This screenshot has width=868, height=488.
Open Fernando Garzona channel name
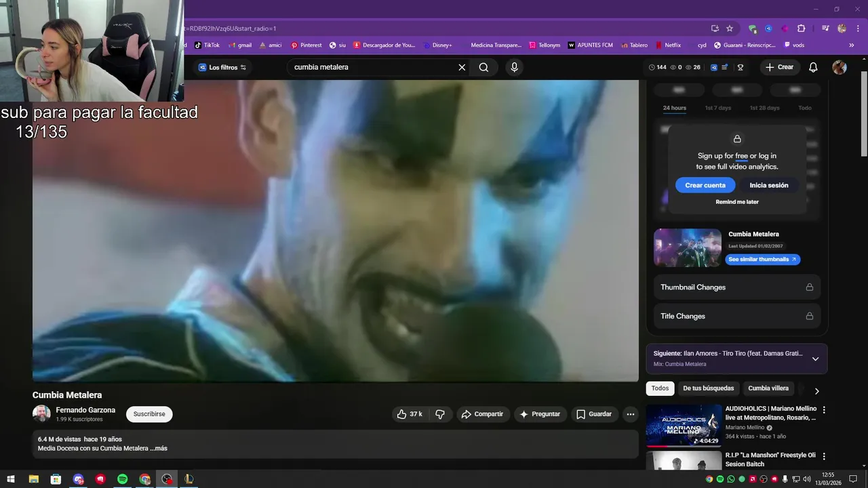tap(85, 410)
